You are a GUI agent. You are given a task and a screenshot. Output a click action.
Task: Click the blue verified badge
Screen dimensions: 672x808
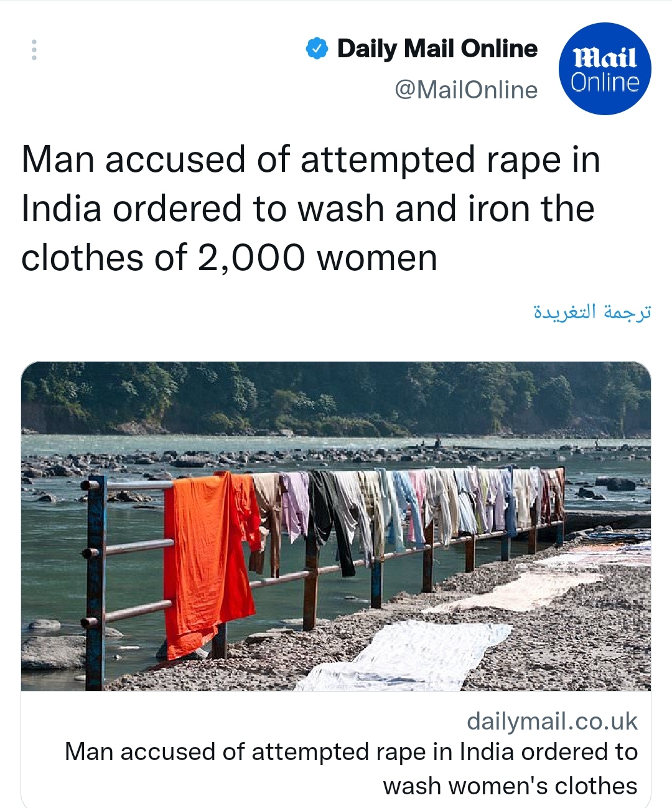[x=317, y=49]
